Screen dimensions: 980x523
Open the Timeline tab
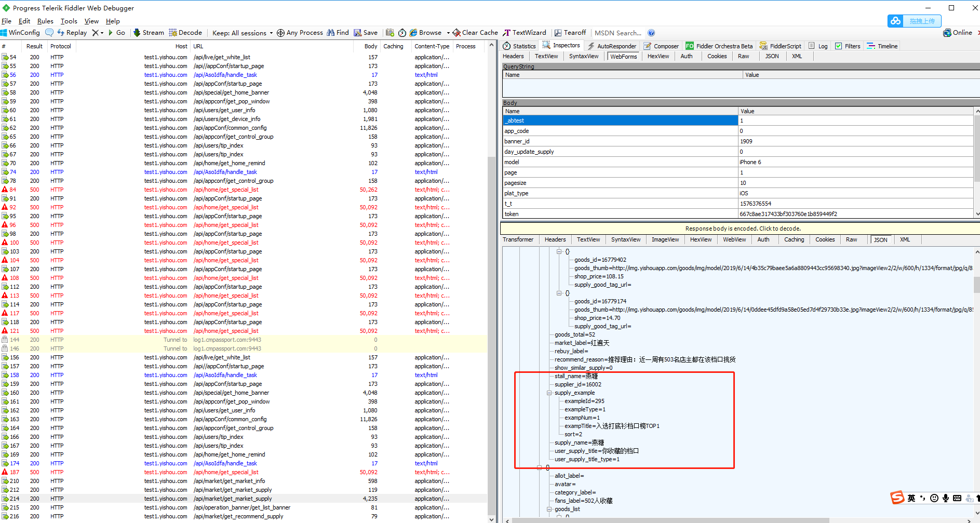(x=882, y=46)
